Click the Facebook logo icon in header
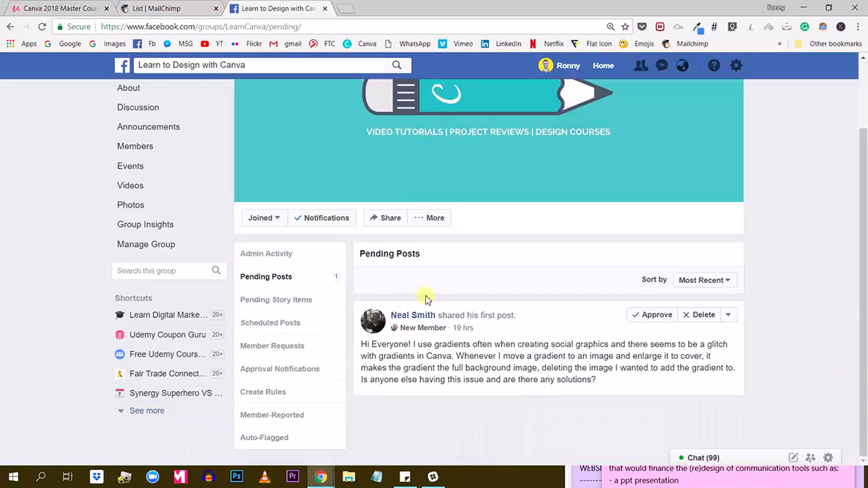 coord(122,65)
